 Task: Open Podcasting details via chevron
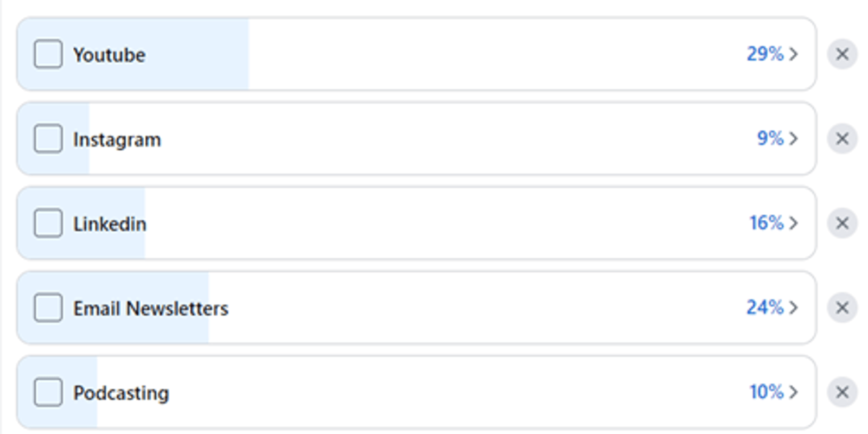794,392
